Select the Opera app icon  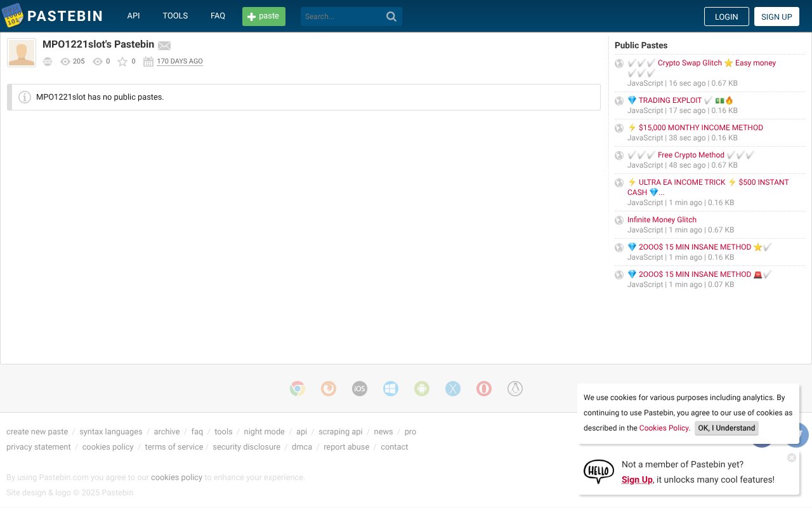[x=484, y=389]
